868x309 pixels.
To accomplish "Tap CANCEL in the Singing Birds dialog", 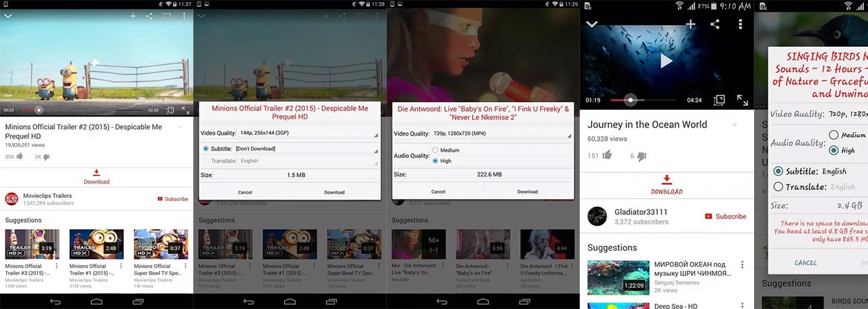I will tap(806, 263).
